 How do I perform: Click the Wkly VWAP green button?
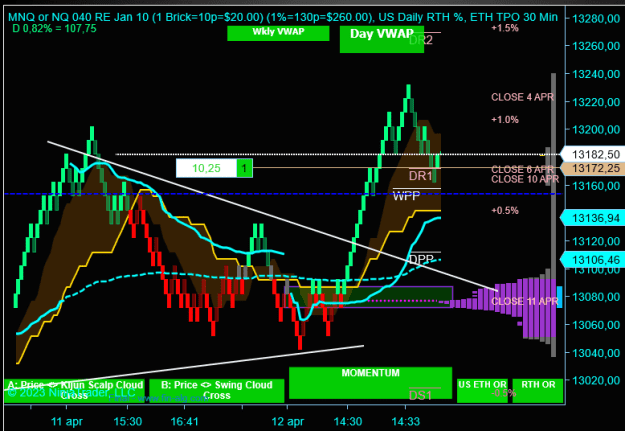278,33
